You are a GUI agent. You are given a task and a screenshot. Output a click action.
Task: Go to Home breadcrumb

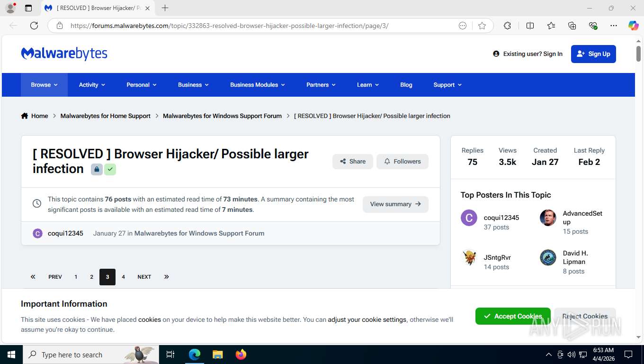click(35, 116)
